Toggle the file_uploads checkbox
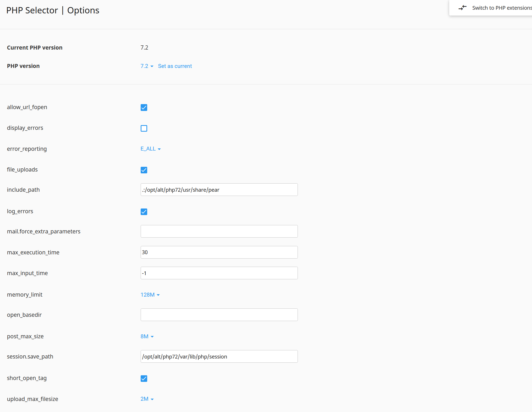The width and height of the screenshot is (532, 412). tap(144, 170)
